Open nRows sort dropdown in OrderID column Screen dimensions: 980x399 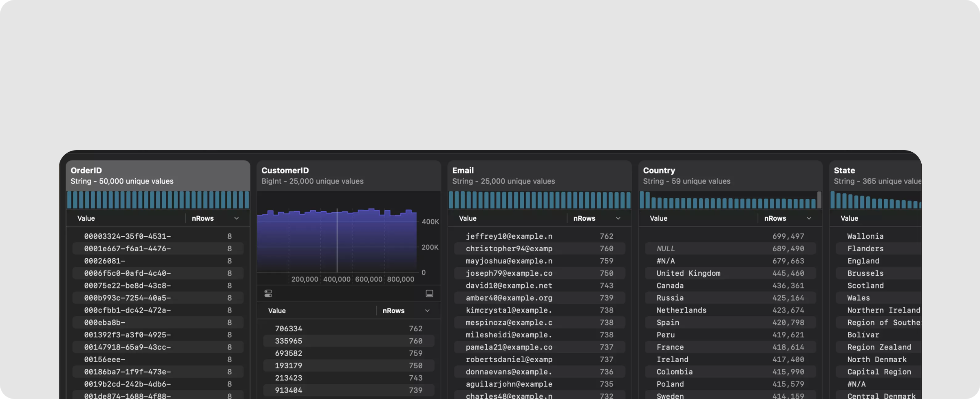[x=236, y=218]
